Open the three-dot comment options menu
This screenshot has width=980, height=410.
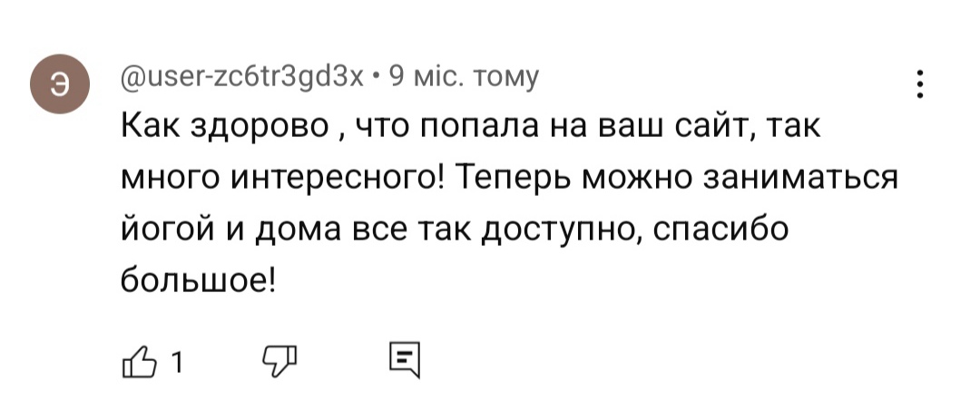pos(920,84)
